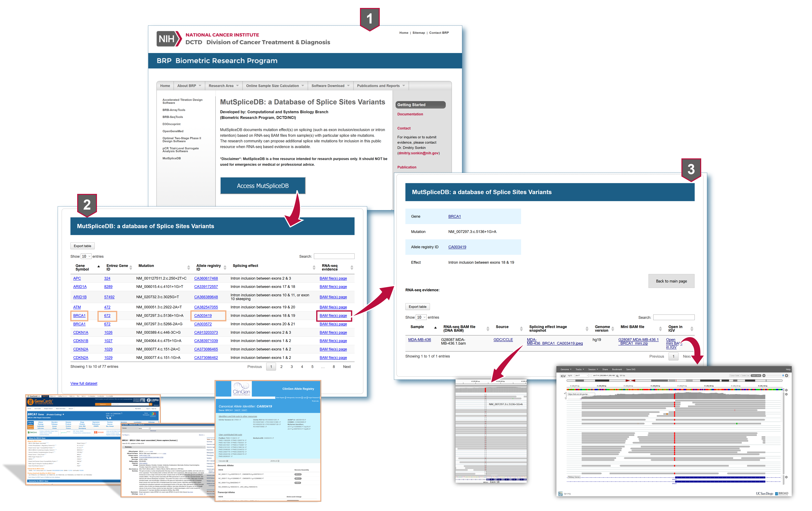
Task: Sort the Genome version column
Action: [613, 329]
